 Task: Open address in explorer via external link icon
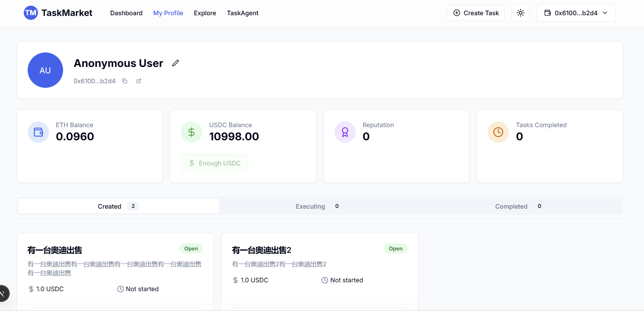[139, 81]
